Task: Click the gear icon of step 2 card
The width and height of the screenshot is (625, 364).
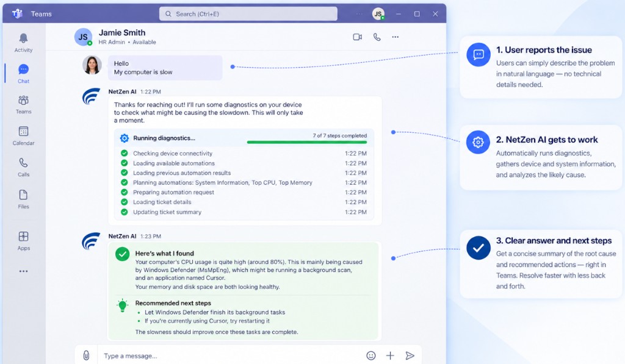Action: coord(478,142)
